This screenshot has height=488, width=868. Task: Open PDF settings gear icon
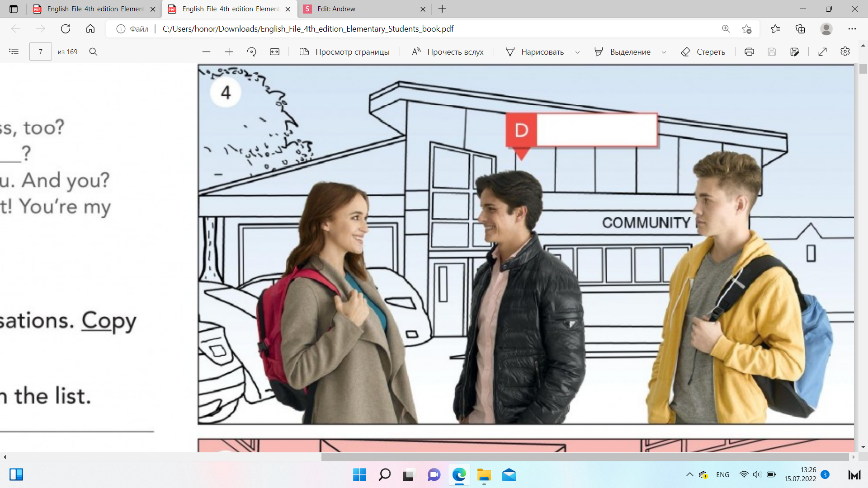click(845, 52)
